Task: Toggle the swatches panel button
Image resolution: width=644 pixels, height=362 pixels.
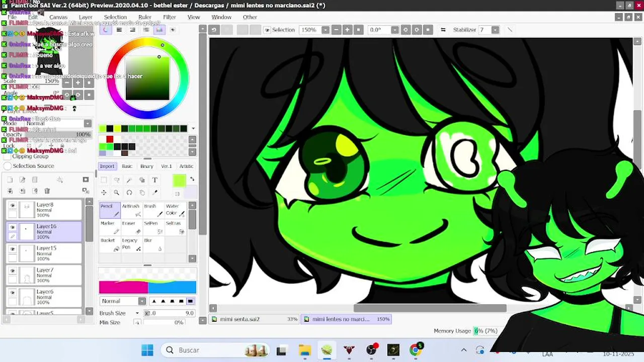Action: (x=159, y=30)
